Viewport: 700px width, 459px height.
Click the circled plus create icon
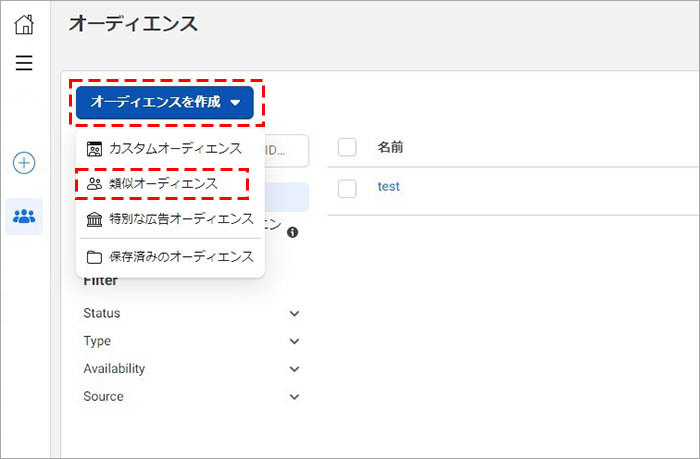click(x=24, y=163)
